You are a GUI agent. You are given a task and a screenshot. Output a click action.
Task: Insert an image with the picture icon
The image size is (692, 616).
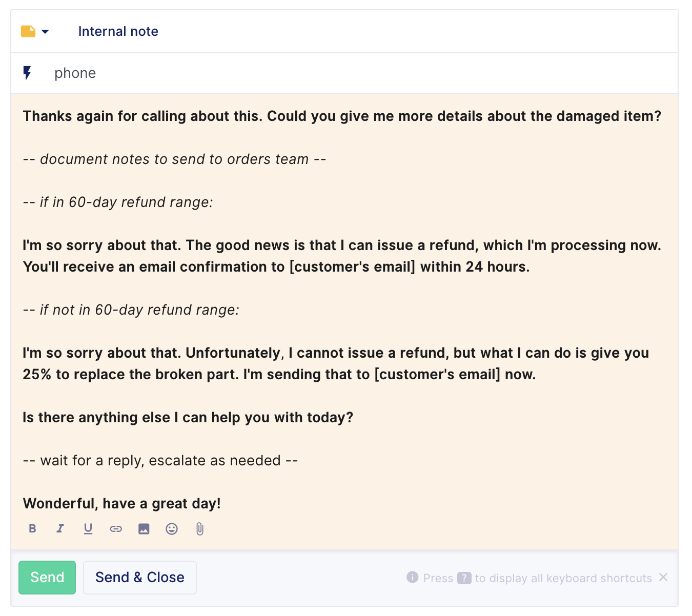tap(144, 529)
